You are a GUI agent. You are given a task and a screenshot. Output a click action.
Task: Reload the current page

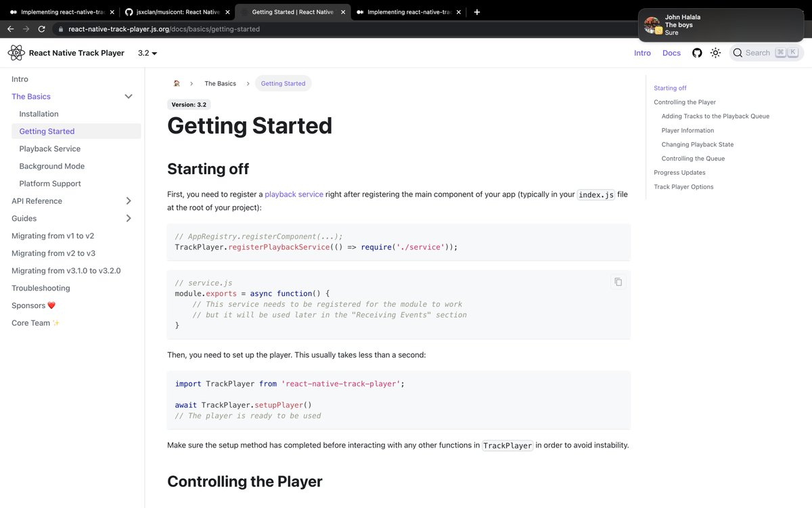[42, 29]
